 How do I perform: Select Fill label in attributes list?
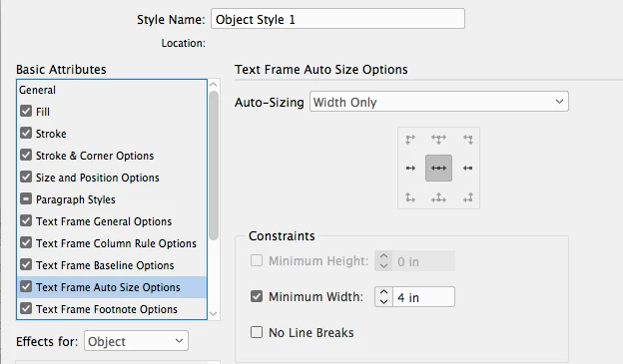[43, 112]
